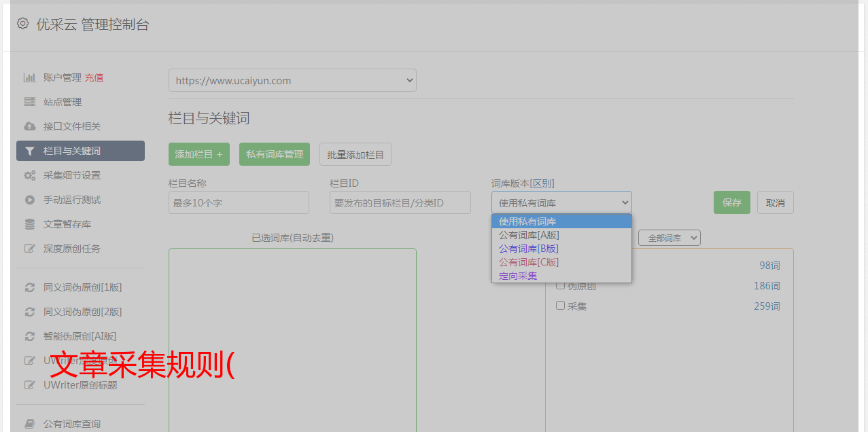
Task: Choose 公有词库[B版] from the list
Action: pos(561,249)
